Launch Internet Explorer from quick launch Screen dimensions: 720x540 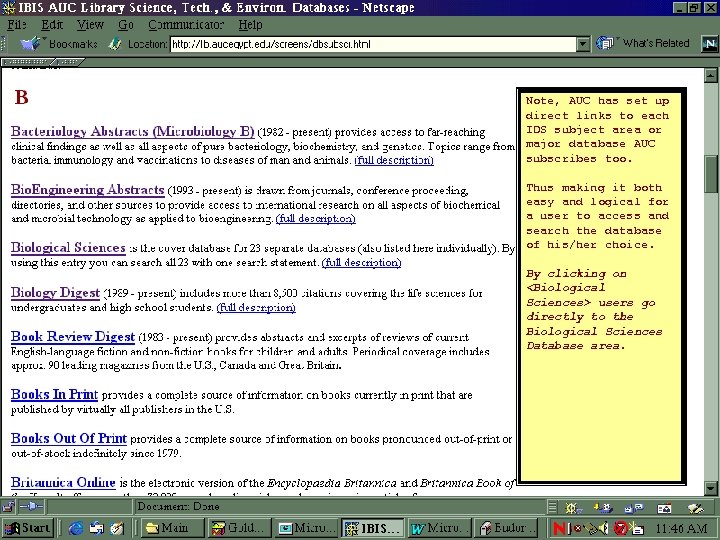[x=76, y=528]
